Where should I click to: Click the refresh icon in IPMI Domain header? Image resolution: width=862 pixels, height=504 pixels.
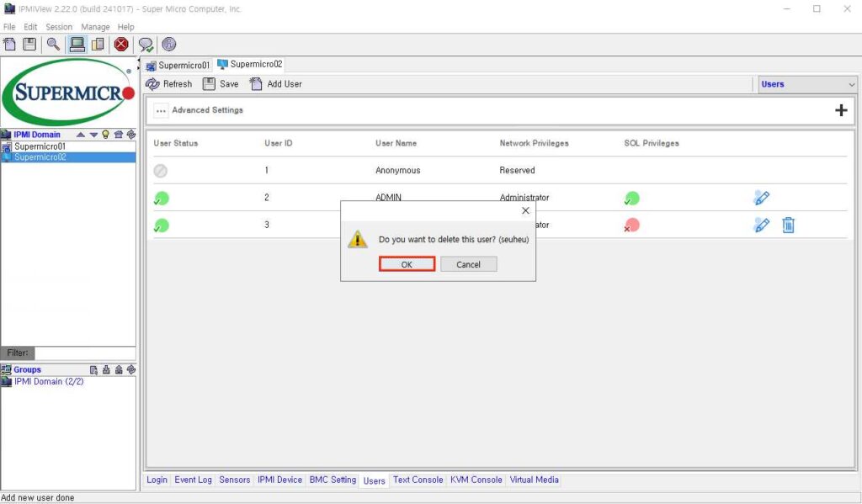click(x=130, y=135)
